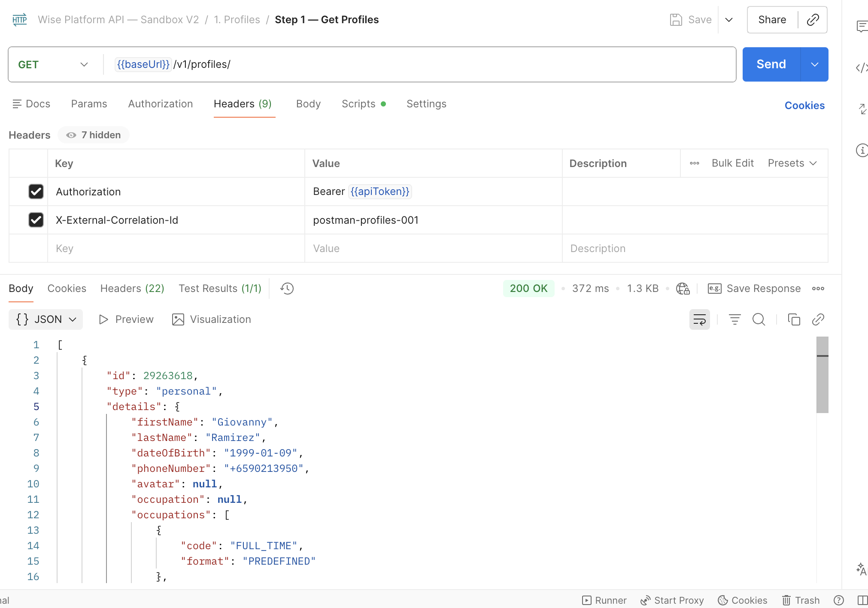This screenshot has width=868, height=608.
Task: Open the AI assistant sparkle icon
Action: (x=862, y=569)
